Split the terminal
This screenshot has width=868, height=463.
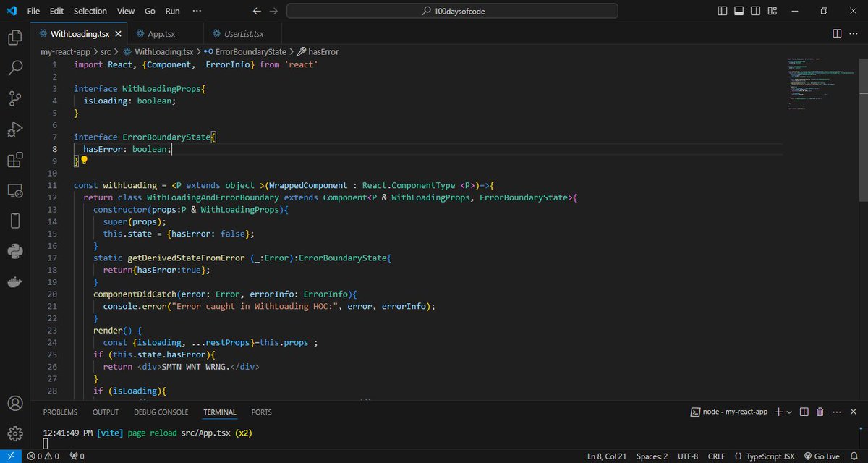[804, 412]
